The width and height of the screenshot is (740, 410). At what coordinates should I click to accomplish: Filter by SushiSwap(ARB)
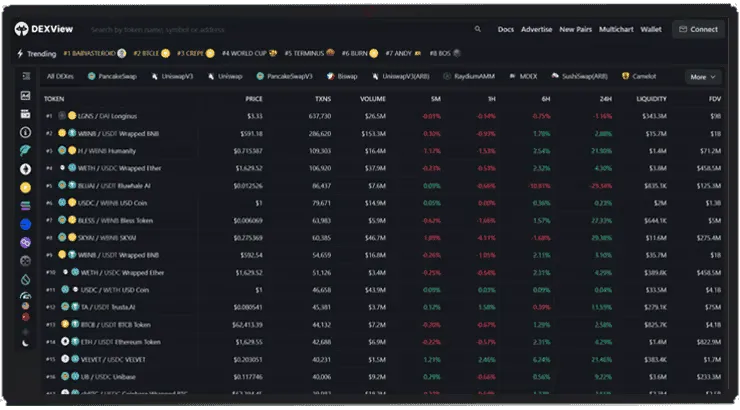[x=579, y=76]
